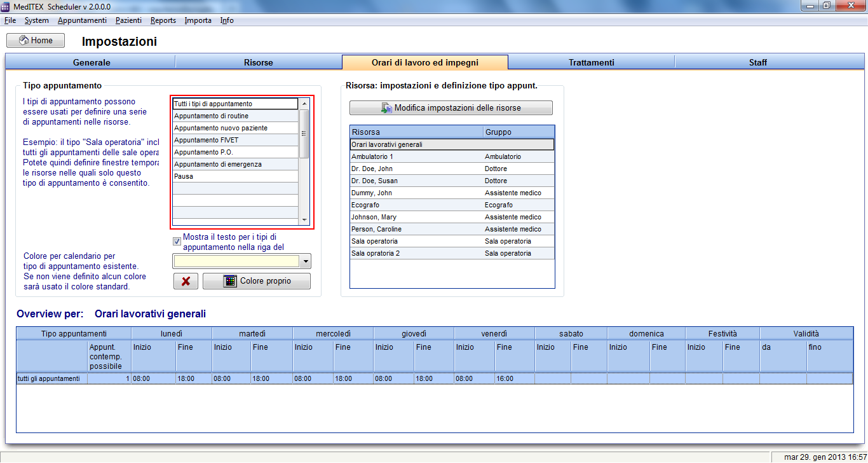Open the Pazienti menu
Viewport: 868px width, 463px height.
pyautogui.click(x=128, y=20)
